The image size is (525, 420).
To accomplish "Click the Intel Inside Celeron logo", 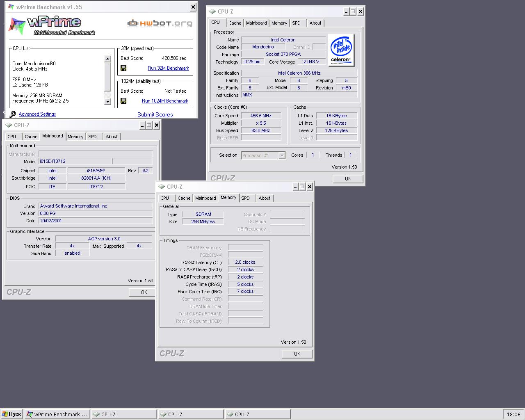I will pyautogui.click(x=341, y=50).
